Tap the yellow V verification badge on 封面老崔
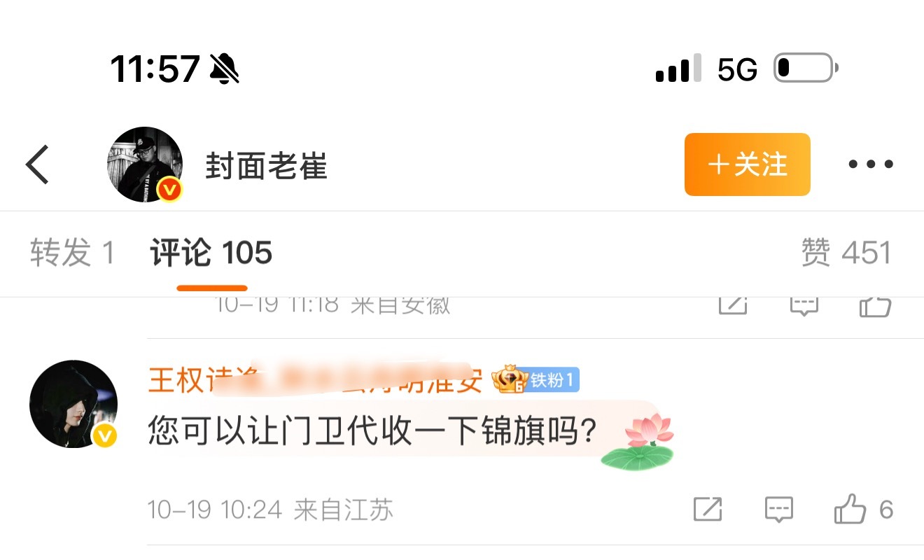The image size is (924, 560). click(170, 189)
